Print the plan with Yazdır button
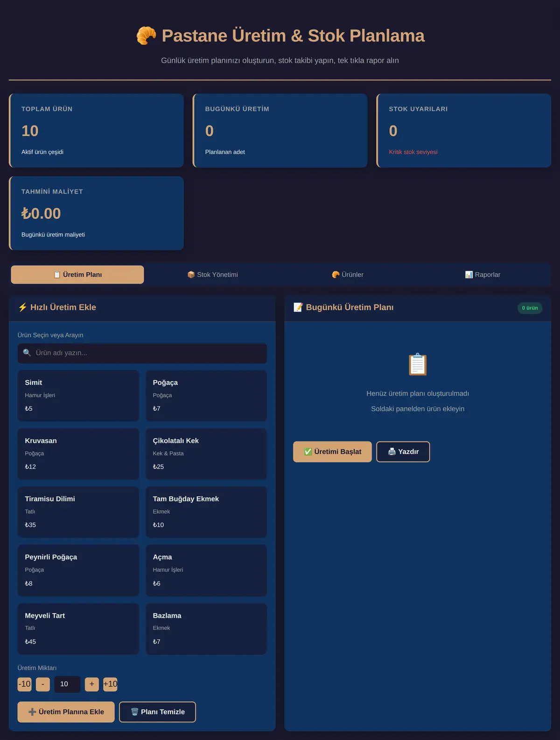 click(x=403, y=452)
